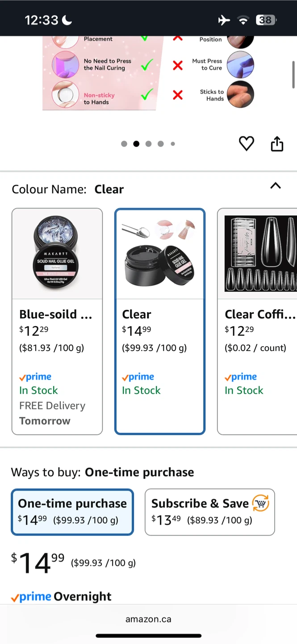Choose the Subscribe & Save option
Viewport: 297px width, 644px height.
coord(209,512)
